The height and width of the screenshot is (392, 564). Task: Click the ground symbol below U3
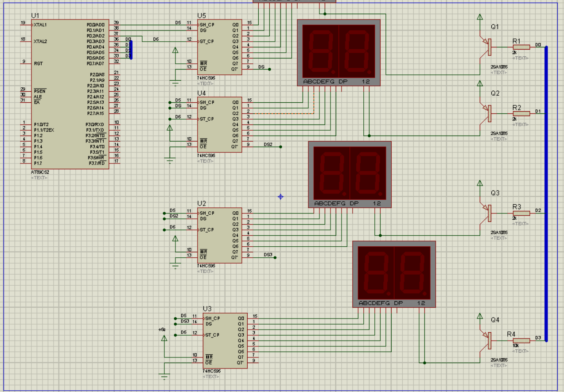click(164, 377)
